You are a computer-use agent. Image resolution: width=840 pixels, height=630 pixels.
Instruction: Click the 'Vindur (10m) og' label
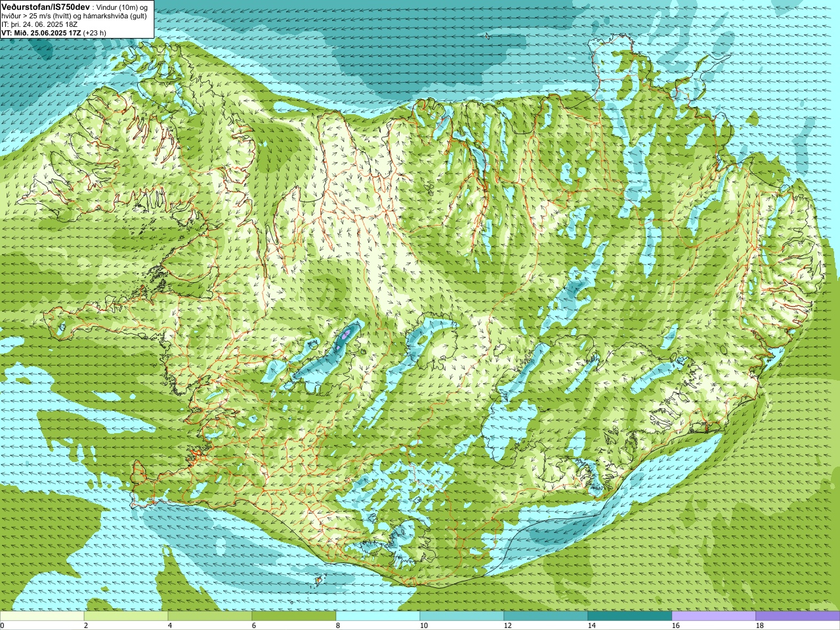(122, 7)
